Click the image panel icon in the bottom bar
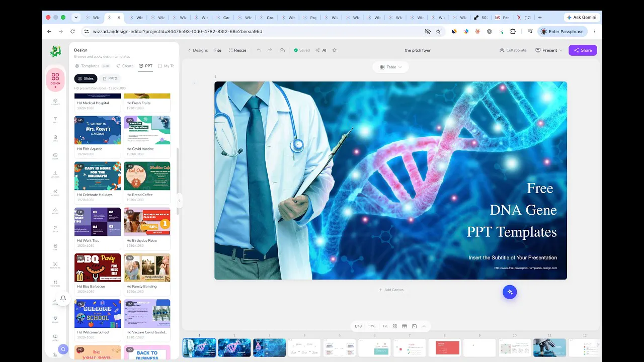The image size is (644, 362). click(414, 326)
